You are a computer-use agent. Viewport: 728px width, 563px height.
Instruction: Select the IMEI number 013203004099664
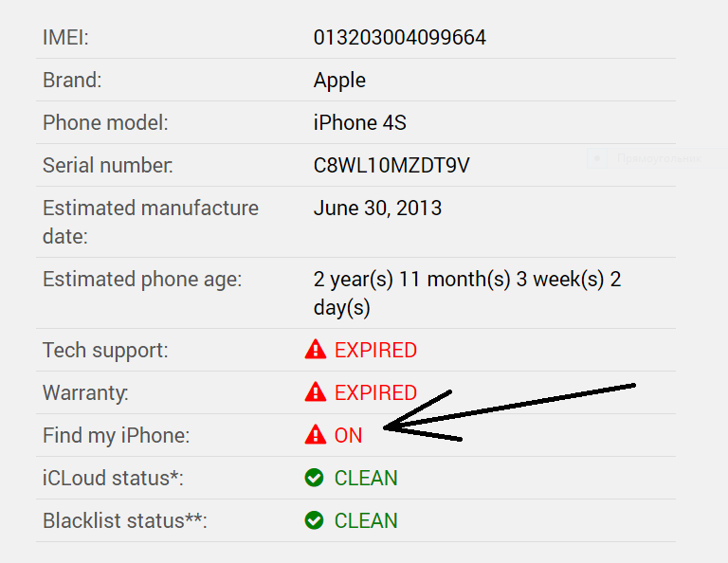pos(399,38)
